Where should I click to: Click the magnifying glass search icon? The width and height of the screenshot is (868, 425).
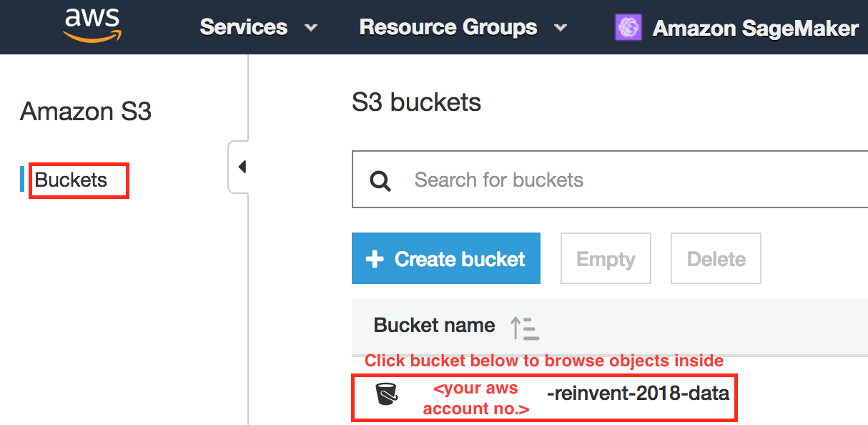tap(380, 180)
